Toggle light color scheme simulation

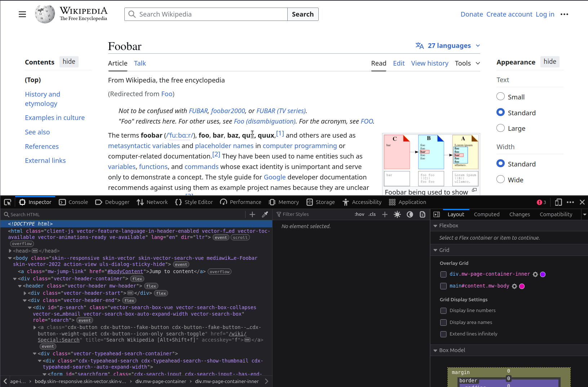397,214
